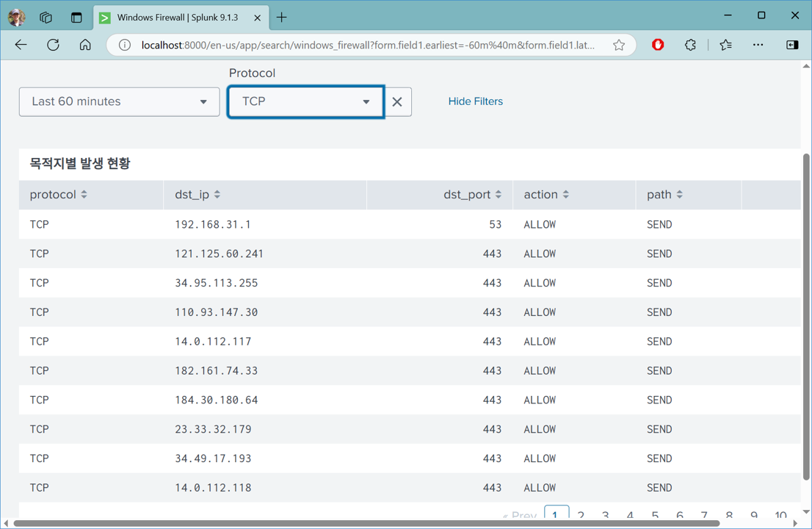The image size is (812, 529).
Task: Click the vertical page scrollbar
Action: click(806, 316)
